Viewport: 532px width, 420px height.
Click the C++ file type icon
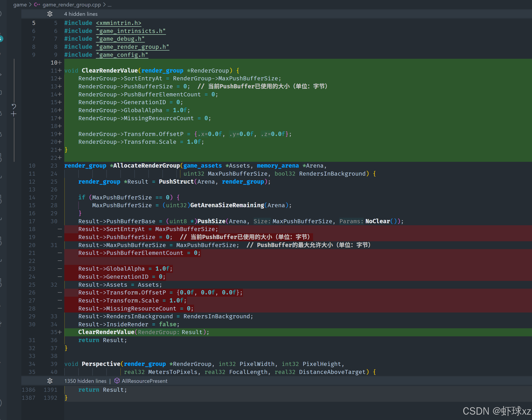pyautogui.click(x=37, y=5)
